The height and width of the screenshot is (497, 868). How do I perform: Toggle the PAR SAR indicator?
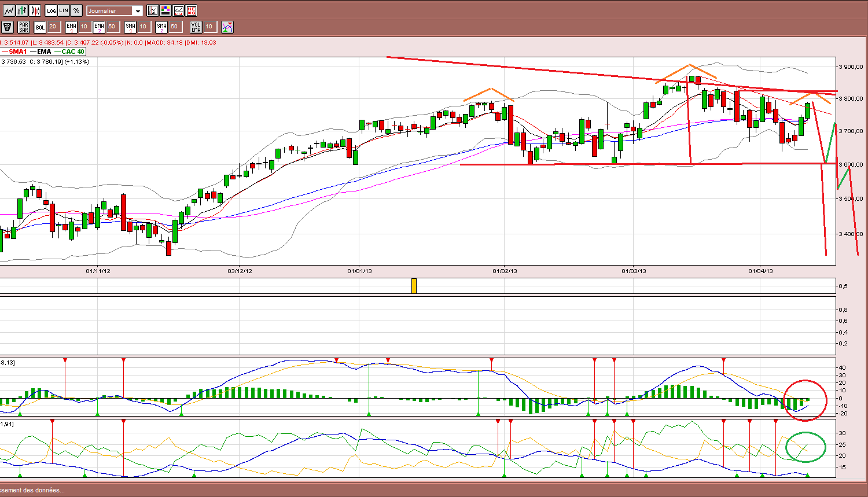[x=24, y=27]
